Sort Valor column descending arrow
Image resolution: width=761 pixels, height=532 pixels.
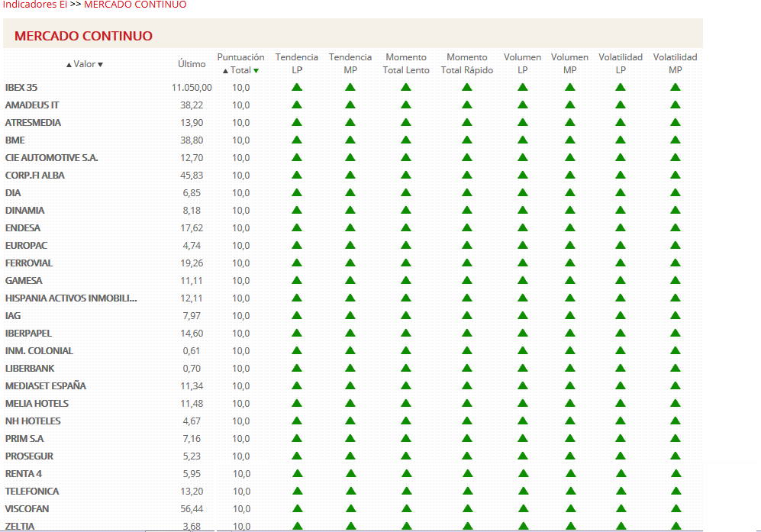[101, 65]
